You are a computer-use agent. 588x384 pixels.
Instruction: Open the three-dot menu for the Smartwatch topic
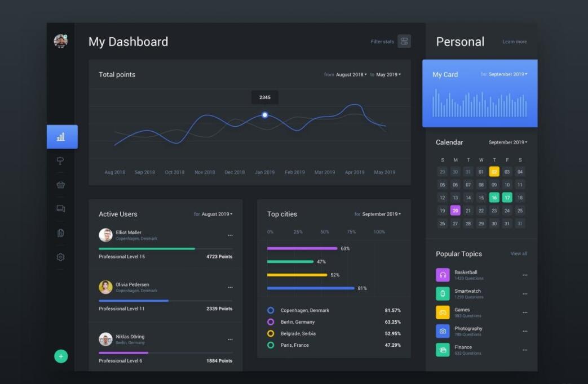tap(525, 294)
